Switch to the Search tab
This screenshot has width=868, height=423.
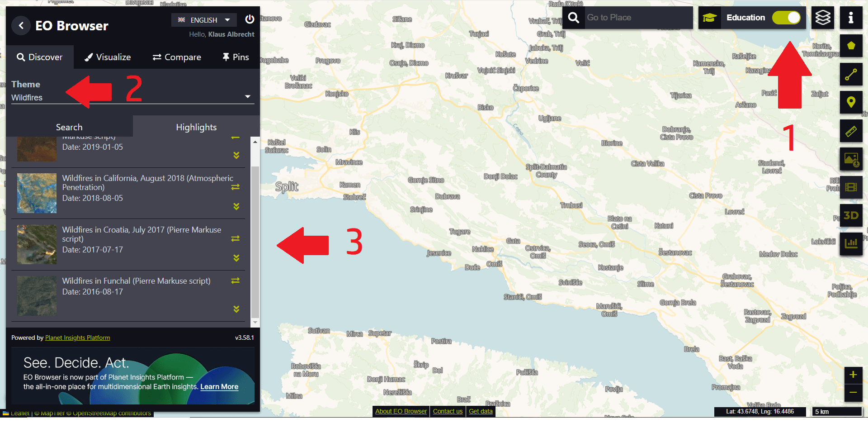point(69,127)
